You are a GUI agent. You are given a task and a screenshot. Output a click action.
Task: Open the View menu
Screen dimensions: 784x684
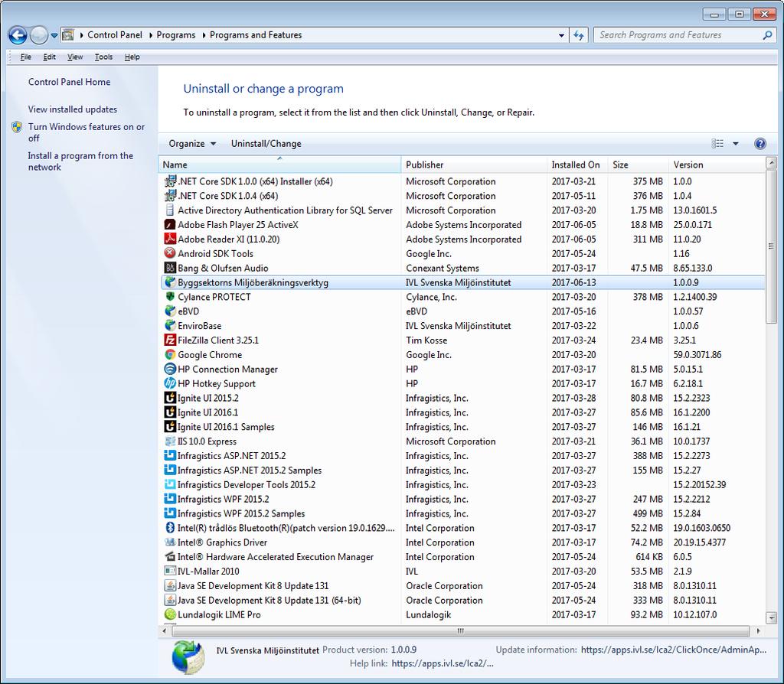tap(75, 57)
